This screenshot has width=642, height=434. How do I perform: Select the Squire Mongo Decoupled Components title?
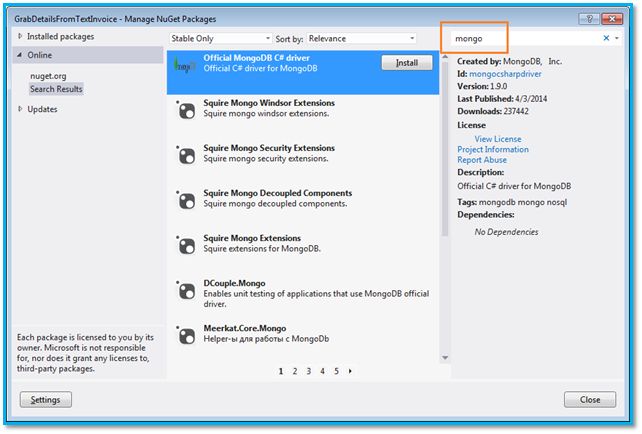pos(278,193)
